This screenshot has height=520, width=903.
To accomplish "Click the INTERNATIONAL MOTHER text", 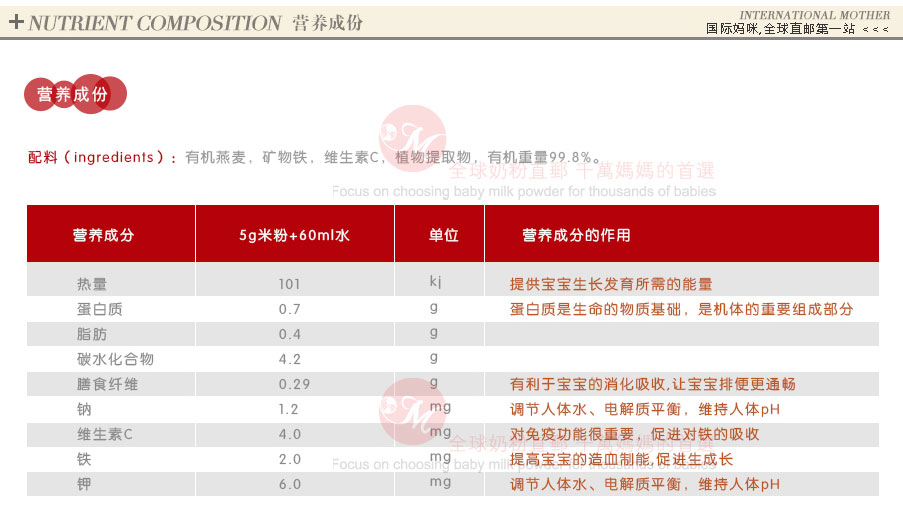I will click(814, 15).
